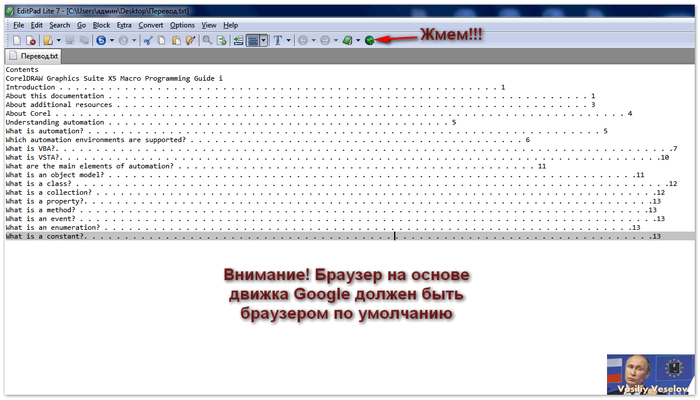Toggle the word wrap toolbar button
Image resolution: width=700 pixels, height=400 pixels.
pyautogui.click(x=253, y=41)
